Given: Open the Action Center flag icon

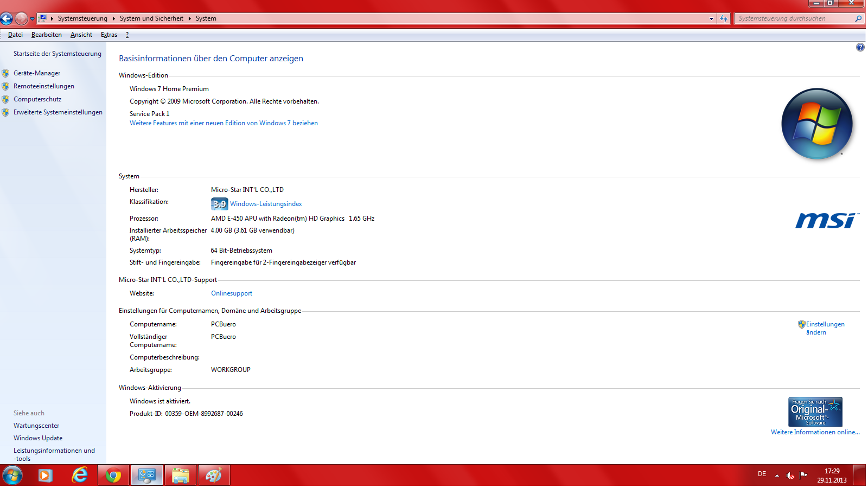Looking at the screenshot, I should click(802, 475).
